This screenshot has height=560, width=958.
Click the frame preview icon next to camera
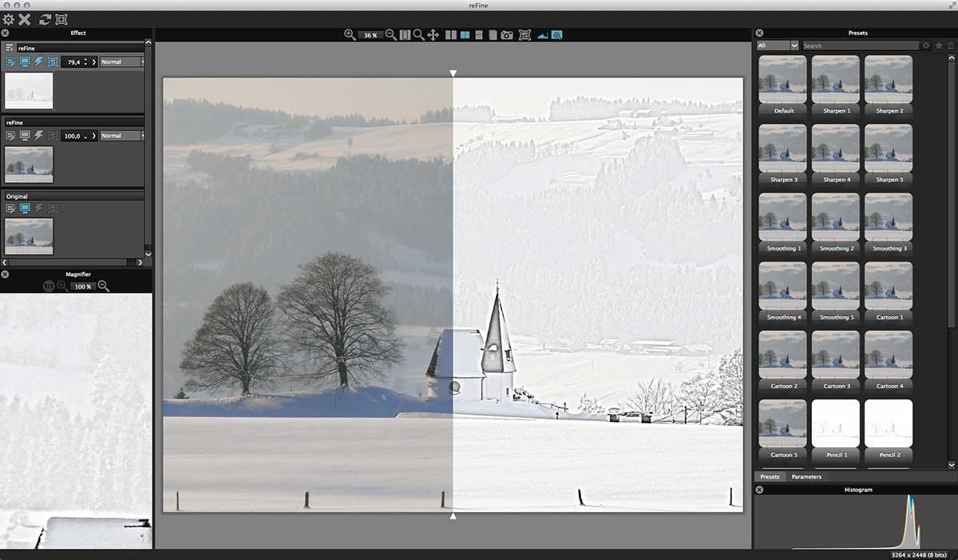(x=525, y=35)
